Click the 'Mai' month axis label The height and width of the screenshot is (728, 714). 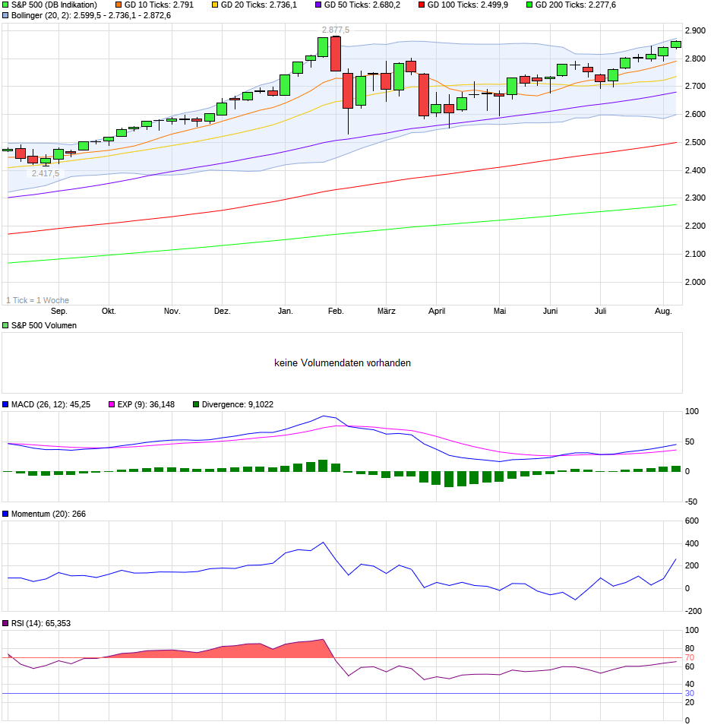click(x=500, y=311)
